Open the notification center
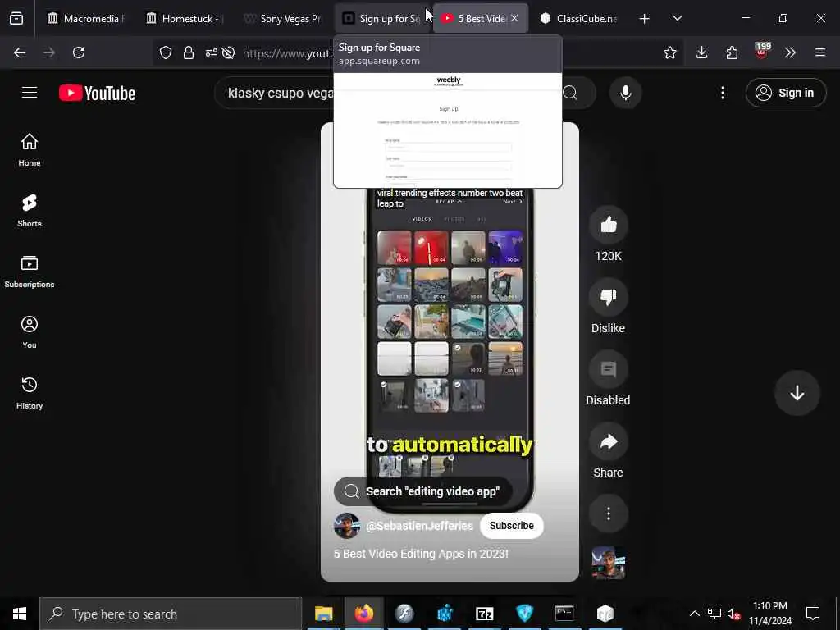Image resolution: width=840 pixels, height=630 pixels. tap(813, 614)
